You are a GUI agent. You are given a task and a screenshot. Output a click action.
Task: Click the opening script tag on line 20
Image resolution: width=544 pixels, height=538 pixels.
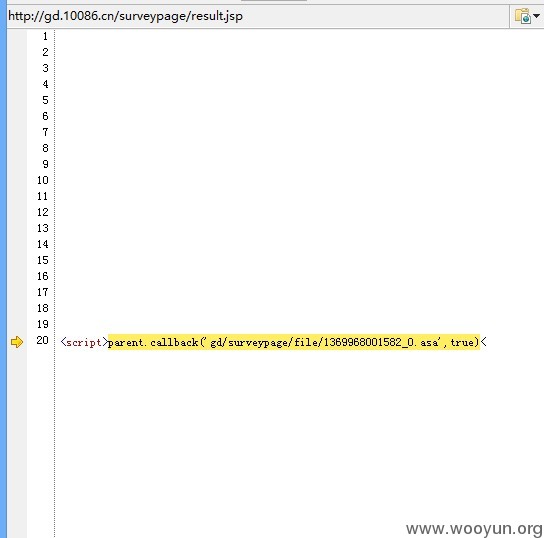click(x=84, y=342)
